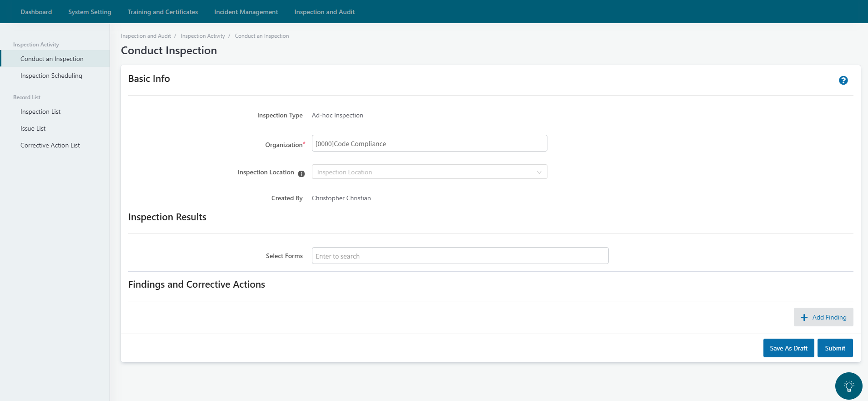Image resolution: width=868 pixels, height=401 pixels.
Task: Open the System Setting menu
Action: 90,12
